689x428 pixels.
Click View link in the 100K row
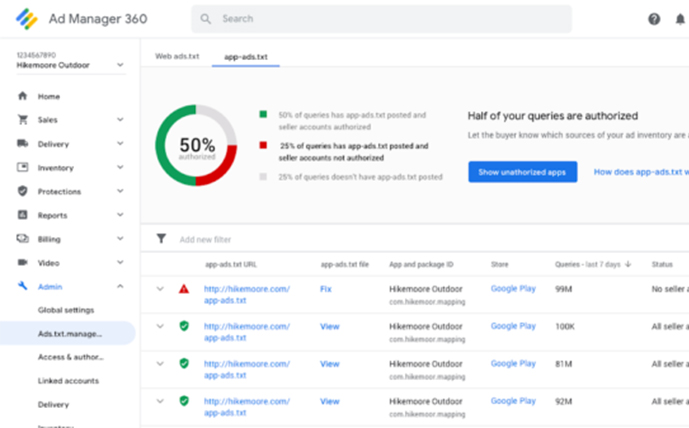(x=330, y=326)
